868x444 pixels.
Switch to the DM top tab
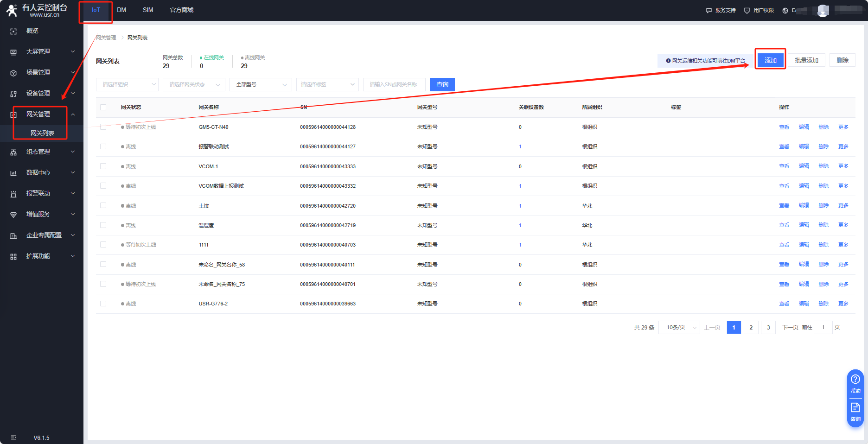121,10
